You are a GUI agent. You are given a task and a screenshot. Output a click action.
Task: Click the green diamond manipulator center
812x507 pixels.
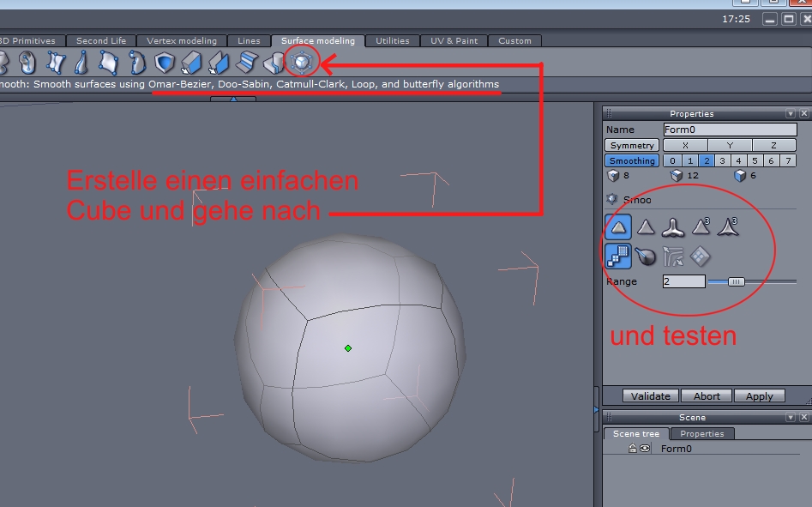[x=348, y=348]
